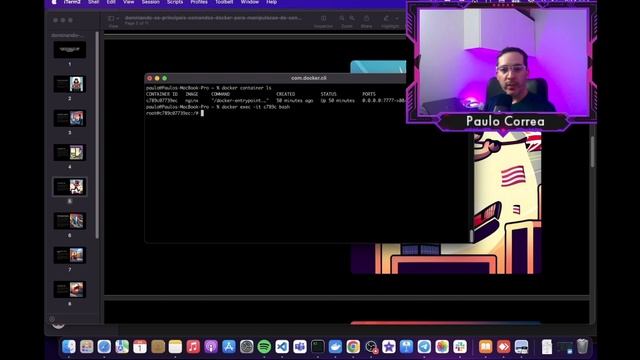Select page 2 thumbnail in Preview sidebar
640x360 pixels.
click(x=69, y=84)
